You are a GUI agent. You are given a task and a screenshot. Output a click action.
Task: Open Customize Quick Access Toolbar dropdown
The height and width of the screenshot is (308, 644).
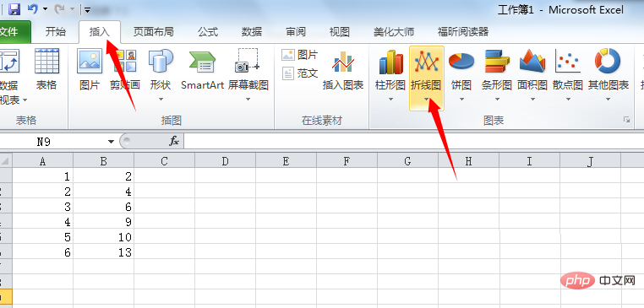87,9
